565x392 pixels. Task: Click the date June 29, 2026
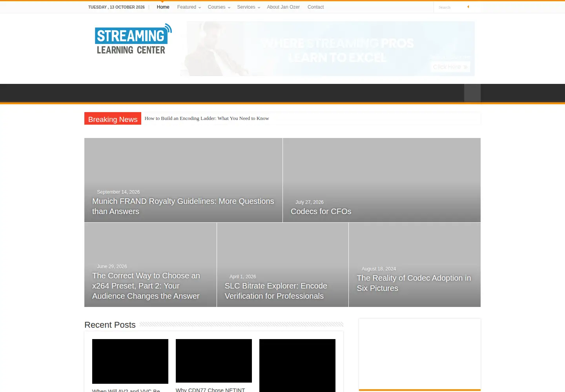click(112, 267)
